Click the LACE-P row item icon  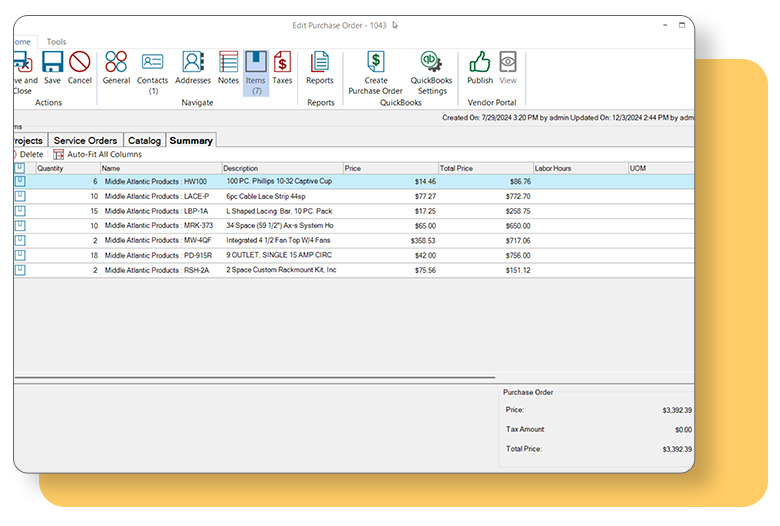tap(20, 196)
